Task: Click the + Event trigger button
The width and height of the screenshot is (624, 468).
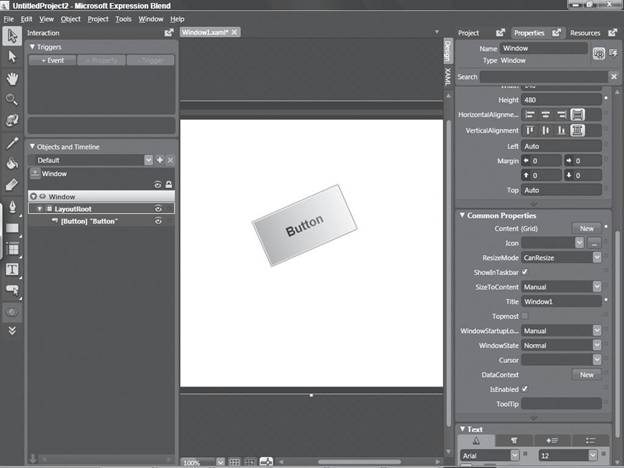Action: (x=53, y=60)
